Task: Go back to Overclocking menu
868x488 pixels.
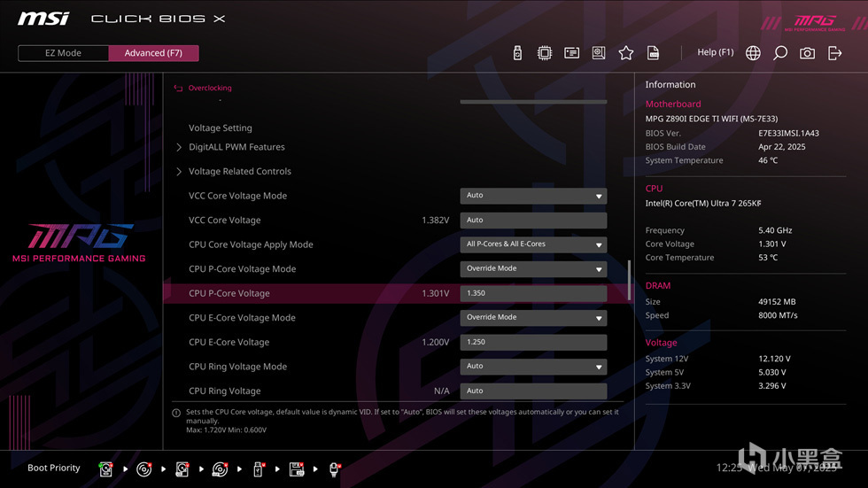Action: coord(210,88)
